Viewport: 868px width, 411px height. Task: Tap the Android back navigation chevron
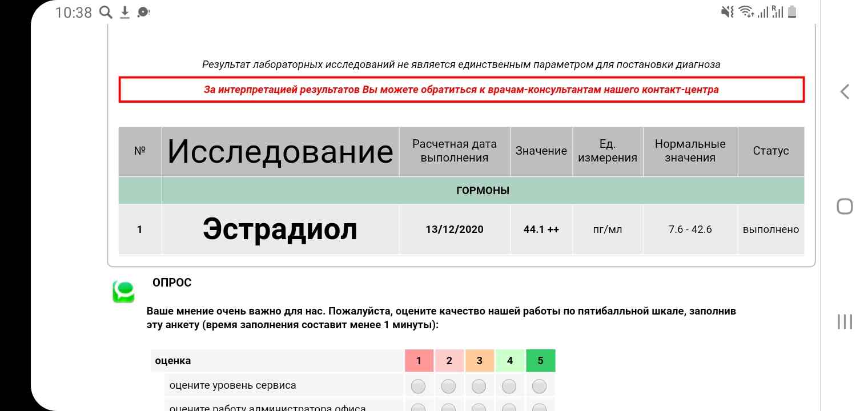(x=845, y=92)
